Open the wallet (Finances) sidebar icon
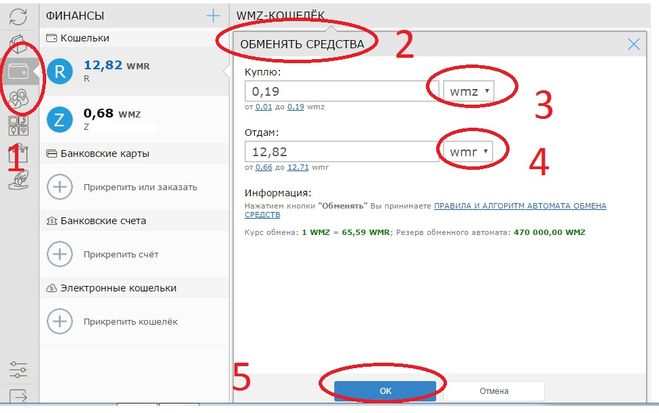 pos(18,73)
